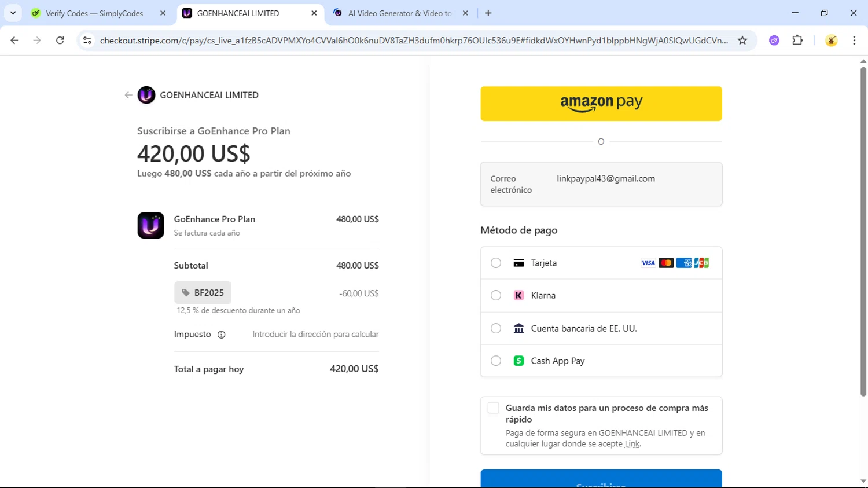
Task: Click the tax info icon next to Impuesto
Action: tap(221, 335)
